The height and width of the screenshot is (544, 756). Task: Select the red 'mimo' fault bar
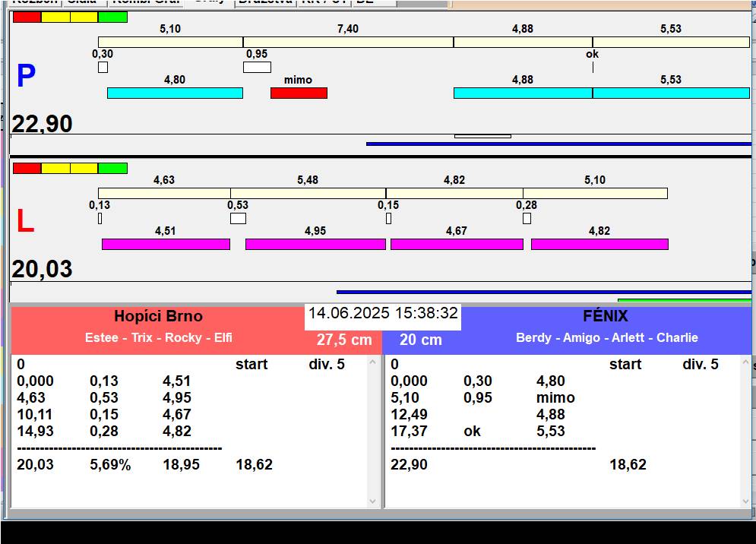pos(299,93)
